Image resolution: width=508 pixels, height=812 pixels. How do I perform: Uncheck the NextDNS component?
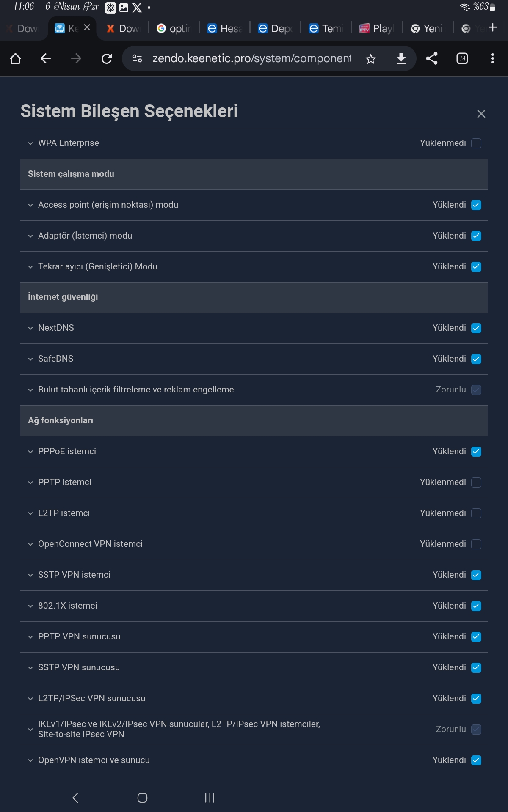pyautogui.click(x=476, y=328)
